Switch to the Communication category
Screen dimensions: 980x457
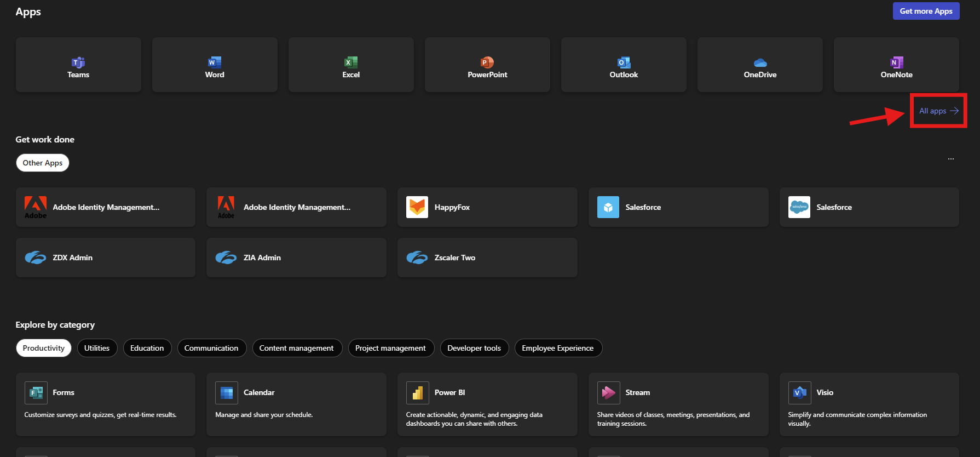[x=211, y=348]
